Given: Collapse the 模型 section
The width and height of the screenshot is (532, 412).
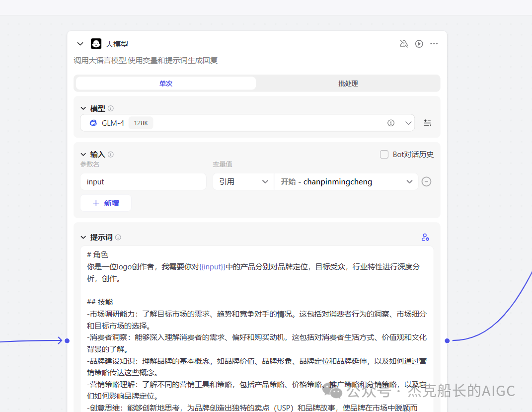Looking at the screenshot, I should coord(83,108).
